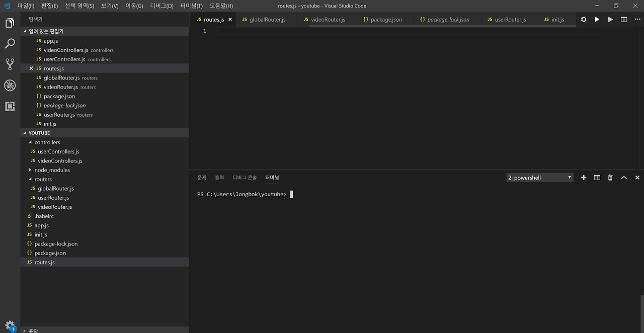Select userControllers.js in open editors list
Image resolution: width=644 pixels, height=333 pixels.
tap(105, 59)
